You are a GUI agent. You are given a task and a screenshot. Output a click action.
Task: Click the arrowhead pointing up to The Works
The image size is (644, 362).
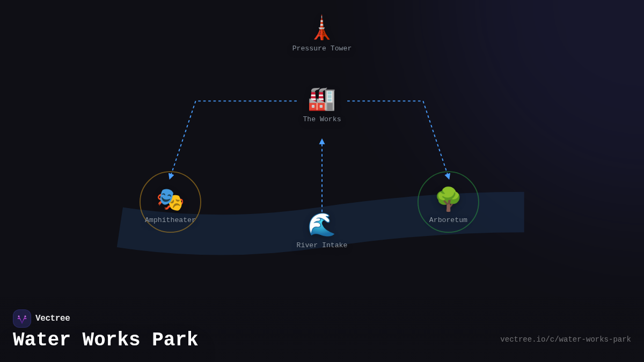(322, 142)
